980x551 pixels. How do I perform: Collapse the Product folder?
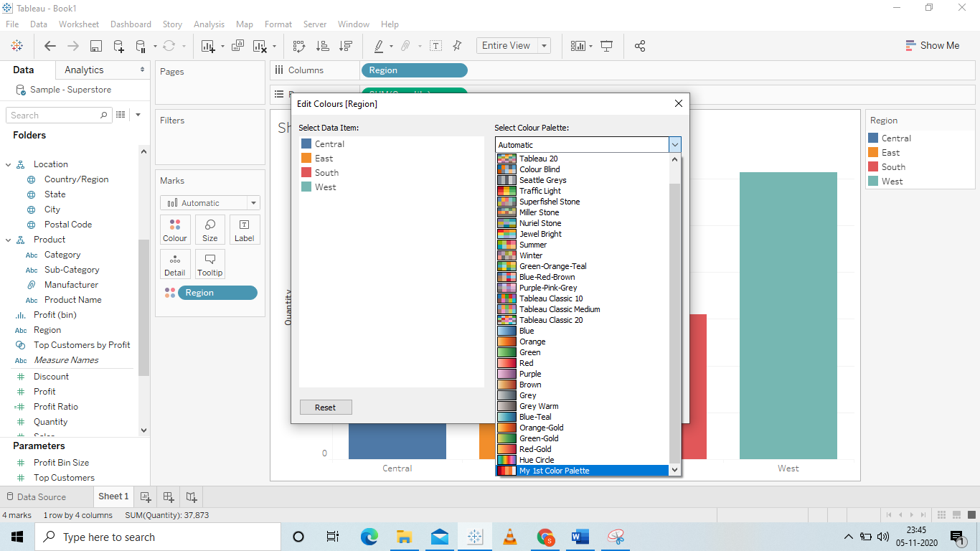click(9, 240)
